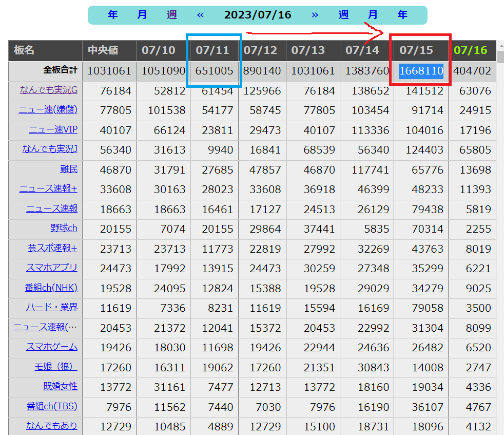Image resolution: width=504 pixels, height=435 pixels.
Task: Select the right 週 weekly view
Action: [x=342, y=15]
